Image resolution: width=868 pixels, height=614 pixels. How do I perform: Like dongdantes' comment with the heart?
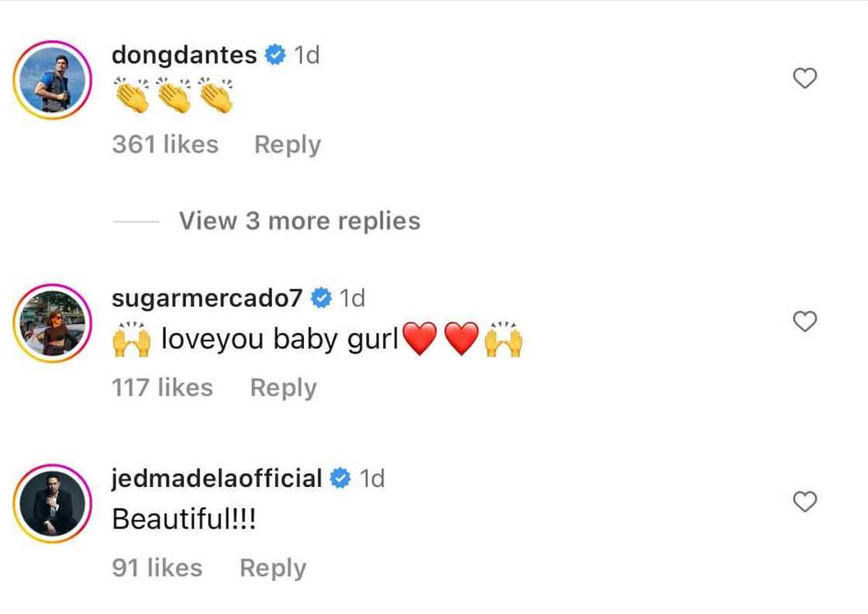coord(805,78)
